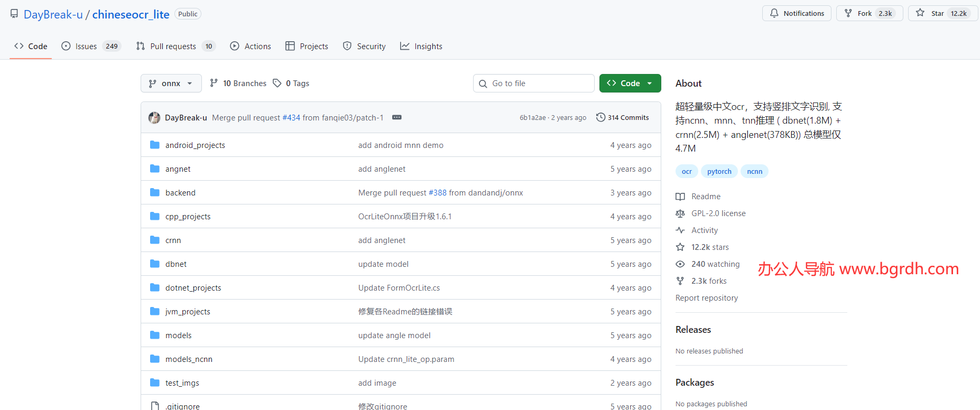Open the models_ncnn folder
980x410 pixels.
189,359
